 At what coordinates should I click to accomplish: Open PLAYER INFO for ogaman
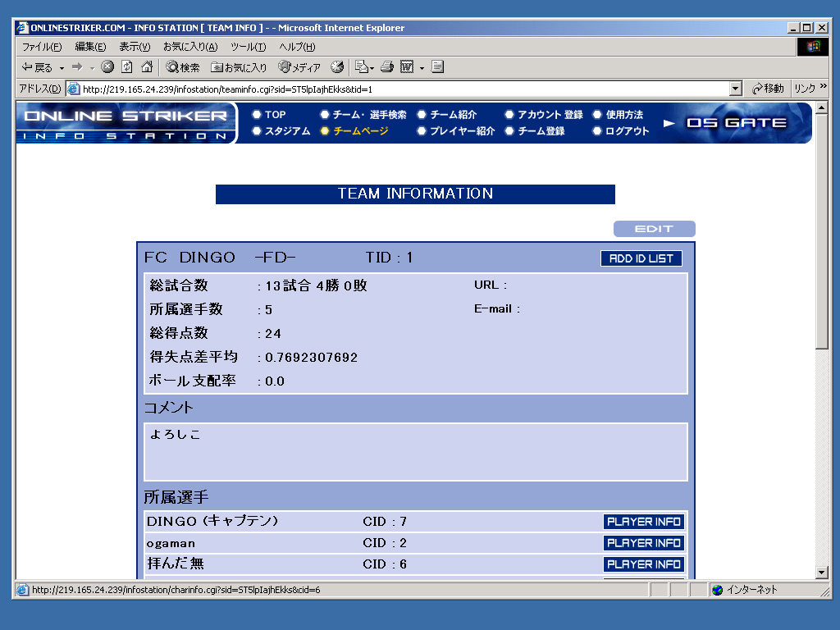point(644,543)
